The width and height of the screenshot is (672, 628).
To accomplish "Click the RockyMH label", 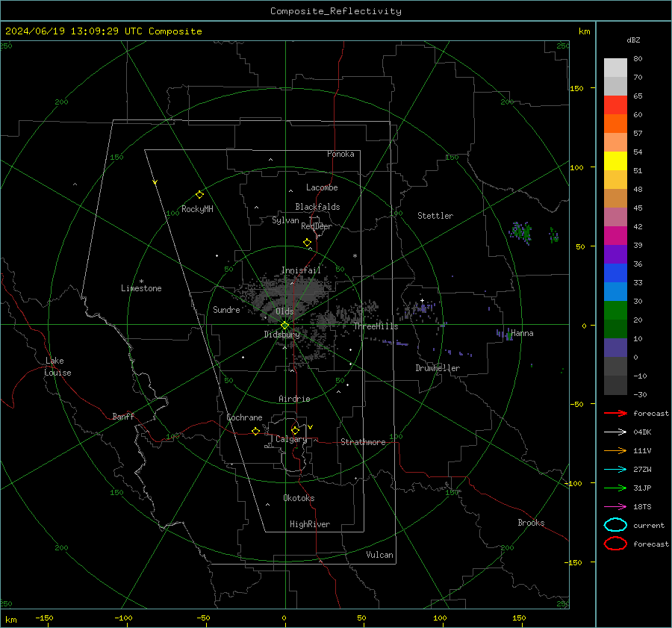I will point(197,209).
